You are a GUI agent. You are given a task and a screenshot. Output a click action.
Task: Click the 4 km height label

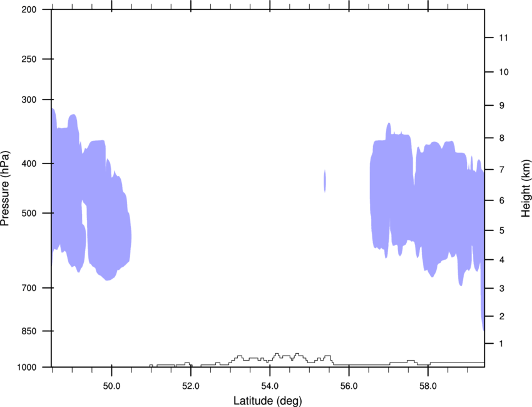(502, 260)
